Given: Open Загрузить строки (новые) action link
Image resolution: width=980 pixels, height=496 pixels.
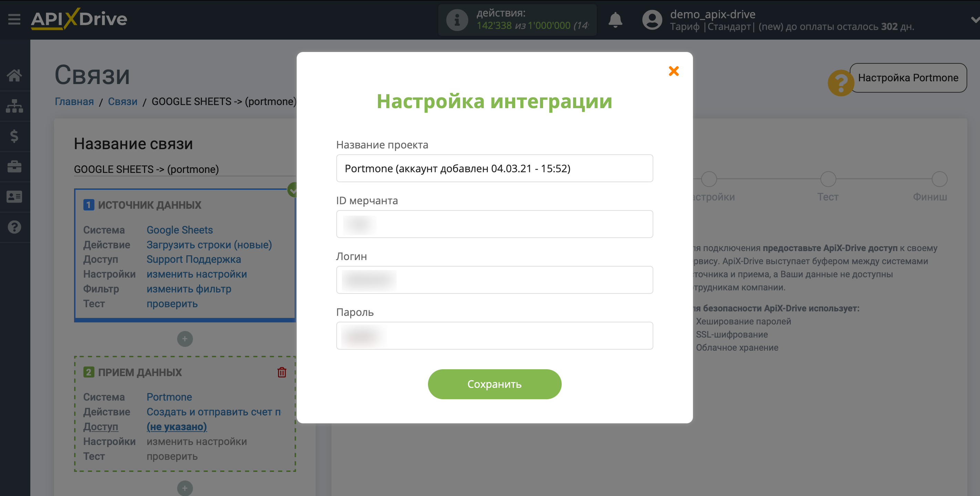Looking at the screenshot, I should point(209,245).
